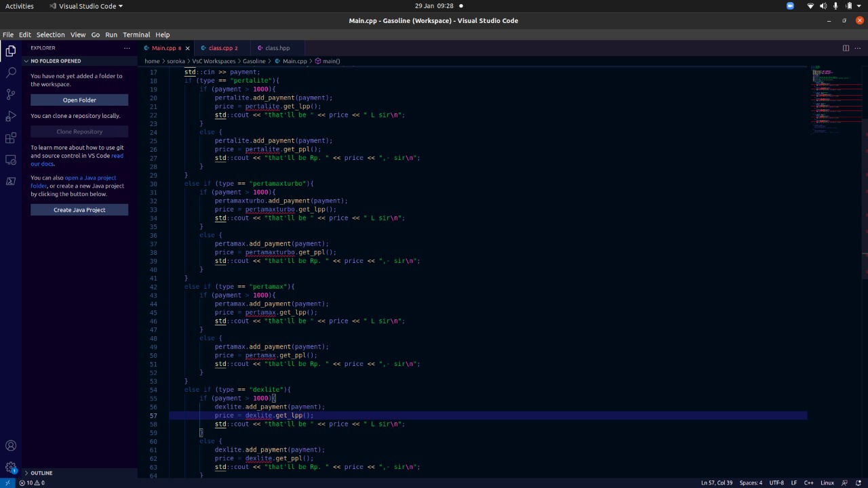
Task: Open the Terminal menu
Action: [136, 35]
